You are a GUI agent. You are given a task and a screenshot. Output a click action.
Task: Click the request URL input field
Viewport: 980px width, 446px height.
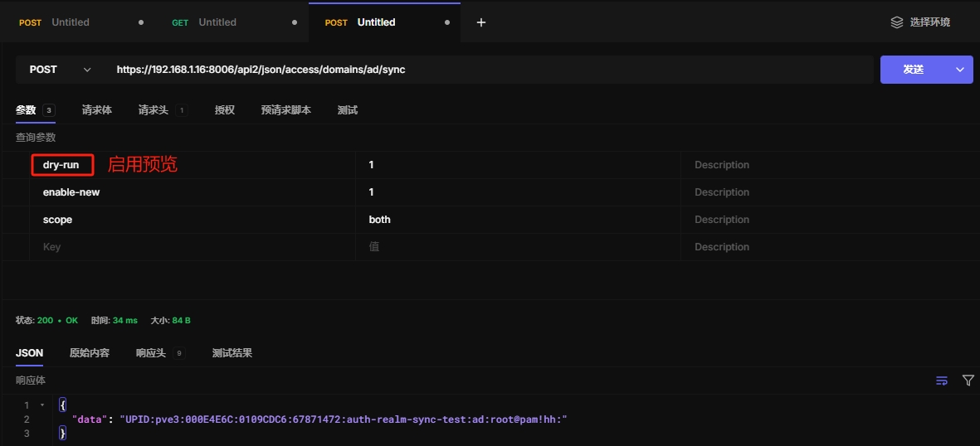click(x=490, y=70)
